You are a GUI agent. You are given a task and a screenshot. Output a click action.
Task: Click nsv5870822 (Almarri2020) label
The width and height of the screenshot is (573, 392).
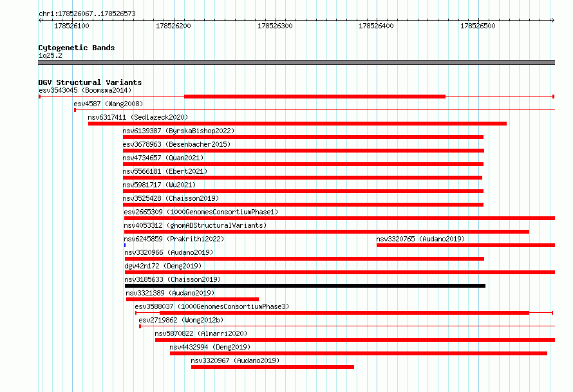click(201, 333)
